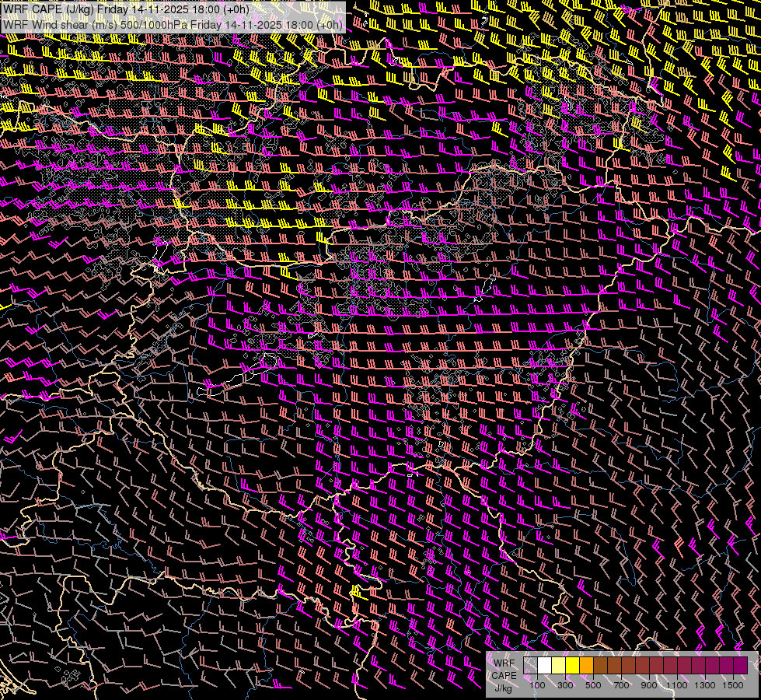
Task: Click the 300 label on legend scale
Action: click(x=565, y=685)
